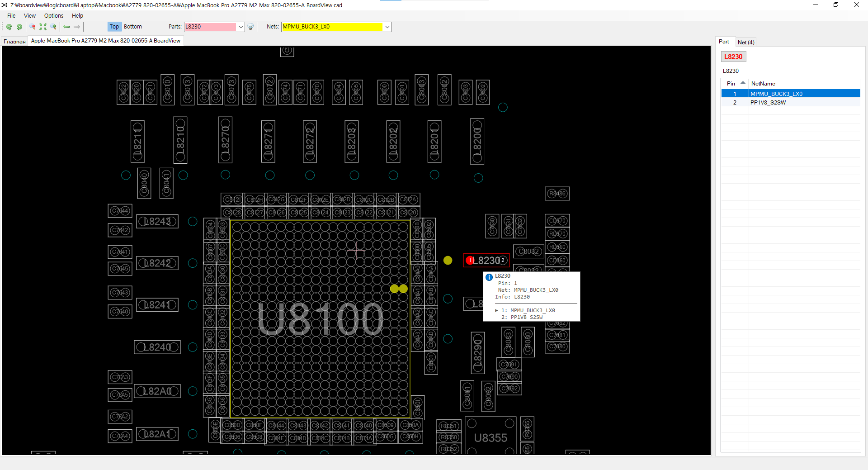Click component CD570 on the right
Screen dimensions: 868x470
557,221
